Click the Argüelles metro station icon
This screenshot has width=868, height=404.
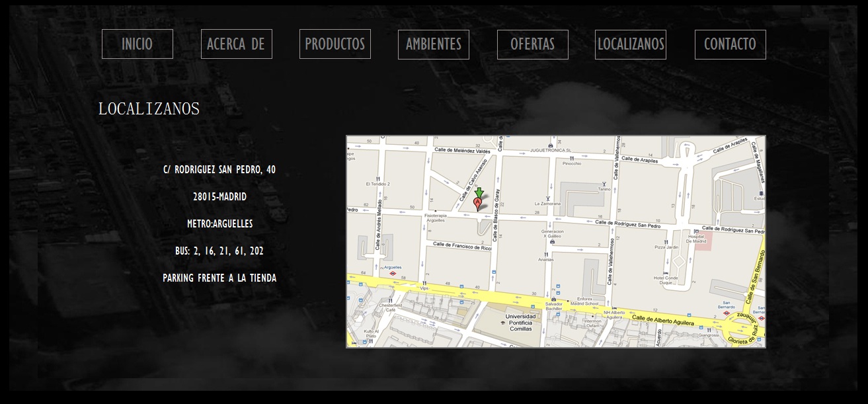393,273
